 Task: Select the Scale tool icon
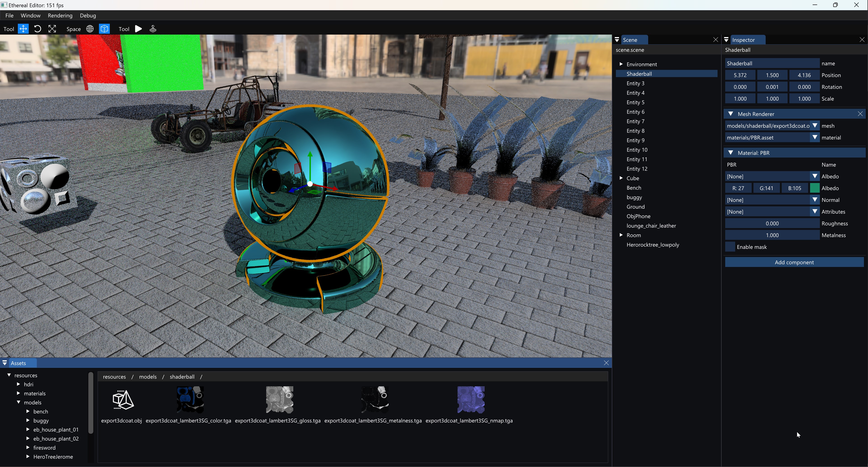click(x=52, y=29)
